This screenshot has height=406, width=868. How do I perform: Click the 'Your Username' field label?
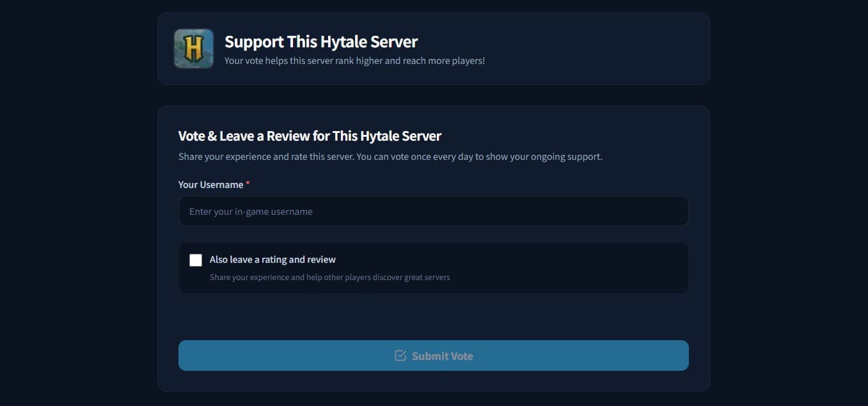click(x=210, y=184)
